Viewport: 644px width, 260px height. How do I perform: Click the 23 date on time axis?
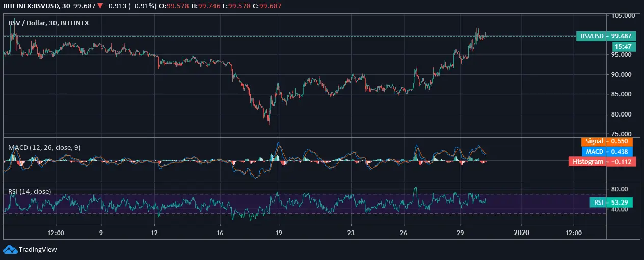pos(351,232)
